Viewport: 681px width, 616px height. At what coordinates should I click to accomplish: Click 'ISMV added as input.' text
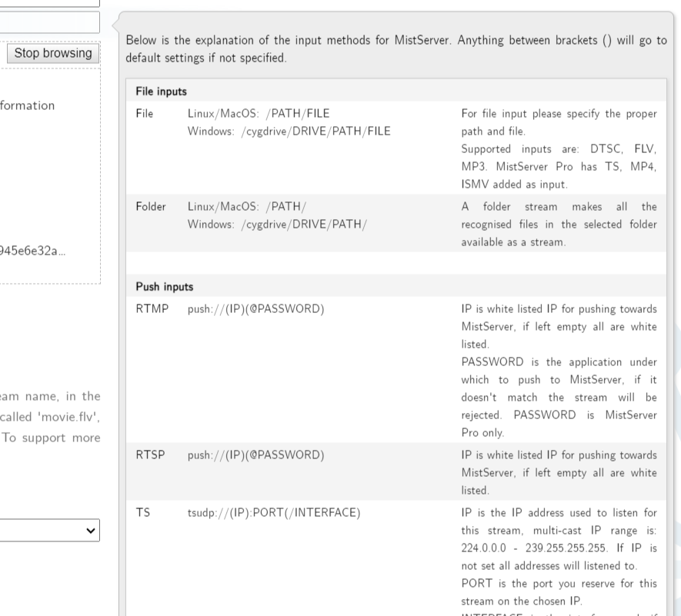[514, 185]
